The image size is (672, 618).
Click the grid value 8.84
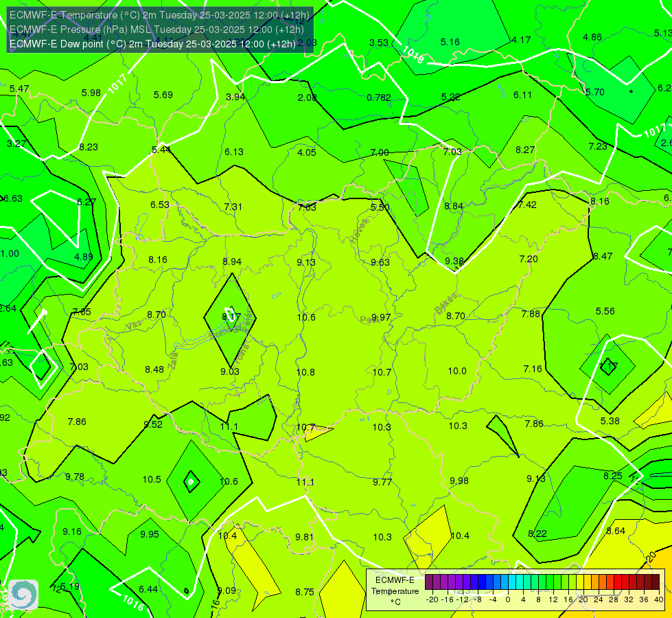(454, 206)
